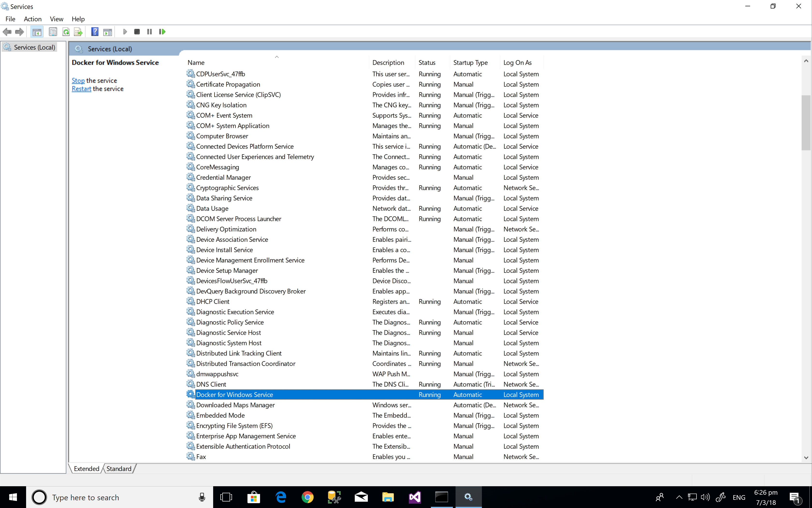Open Google Chrome from the taskbar

coord(307,497)
